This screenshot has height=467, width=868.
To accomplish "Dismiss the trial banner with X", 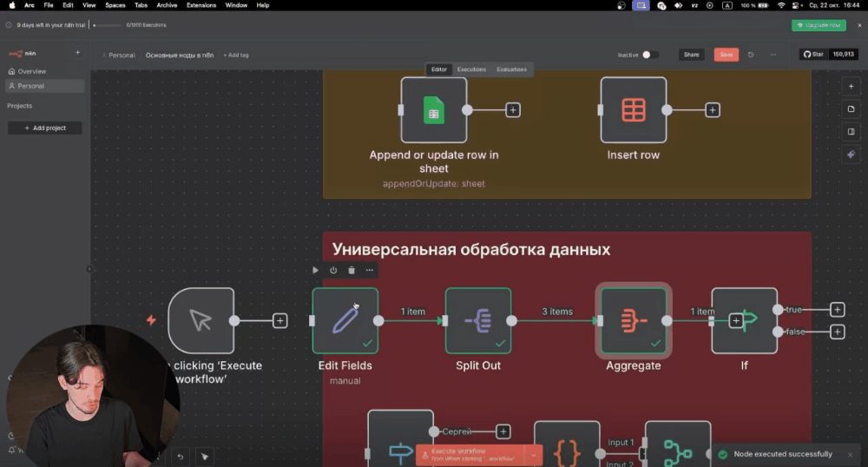I will coord(859,25).
